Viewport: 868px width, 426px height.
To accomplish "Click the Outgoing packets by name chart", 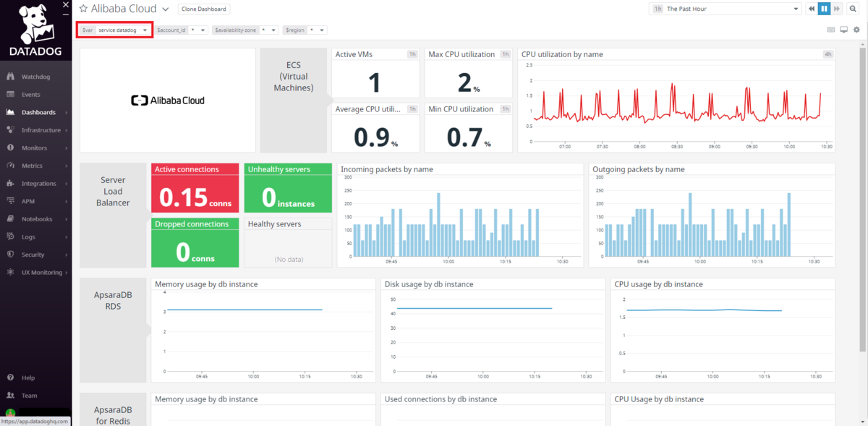I will (712, 216).
